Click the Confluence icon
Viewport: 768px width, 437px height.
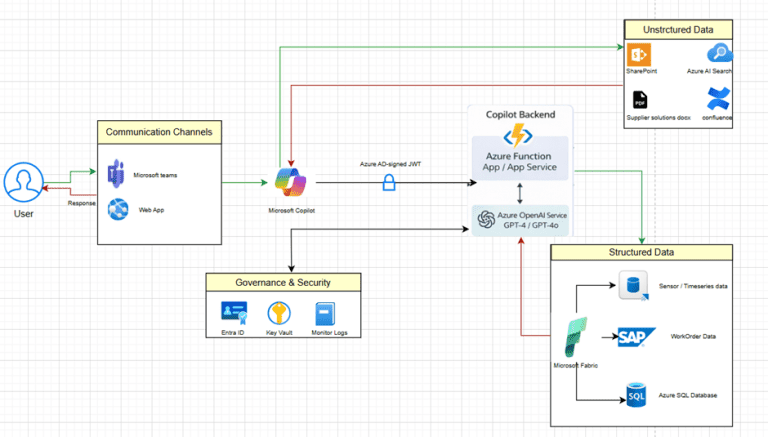pos(719,98)
